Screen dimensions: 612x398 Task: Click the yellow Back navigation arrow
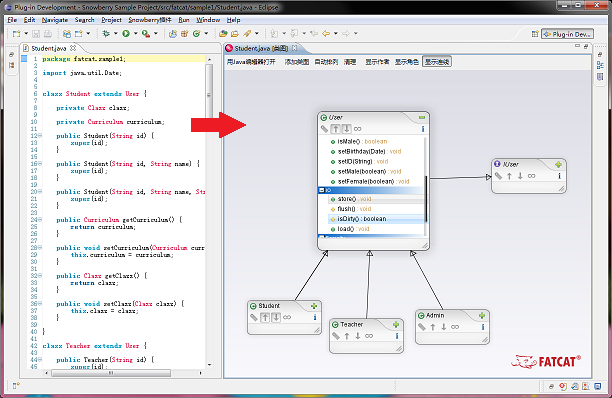(326, 34)
